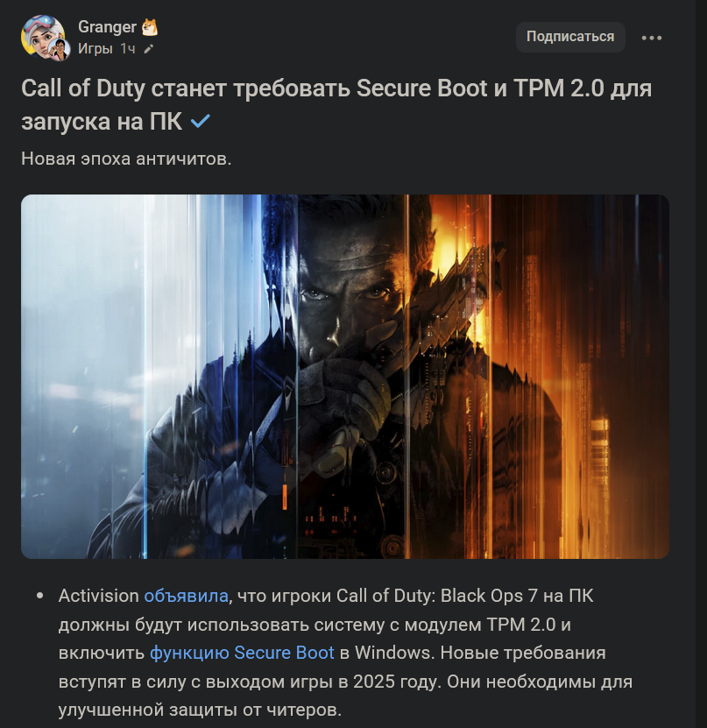This screenshot has width=707, height=728.
Task: Click the text Black Ops 7 на ПК
Action: [x=517, y=596]
